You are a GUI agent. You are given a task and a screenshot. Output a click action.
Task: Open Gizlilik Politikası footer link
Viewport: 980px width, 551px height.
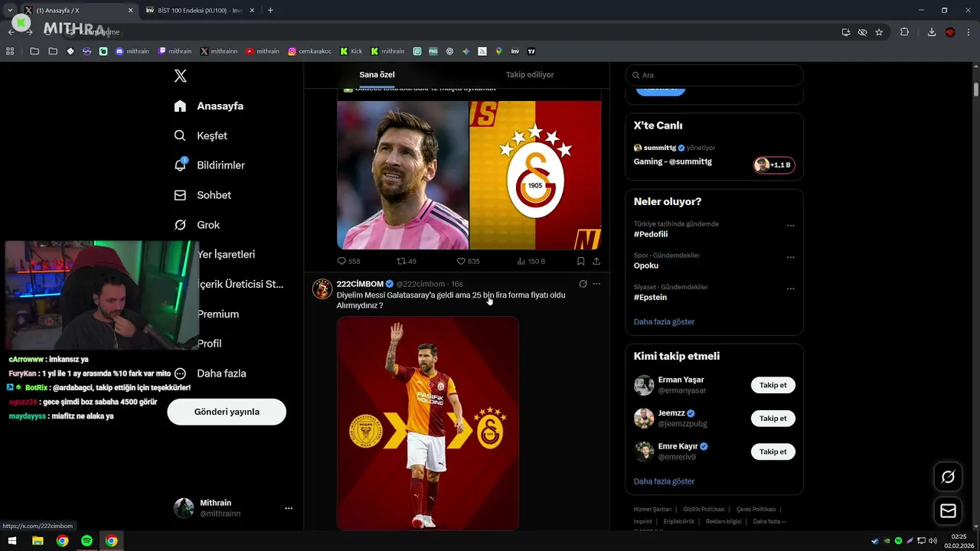(x=704, y=509)
